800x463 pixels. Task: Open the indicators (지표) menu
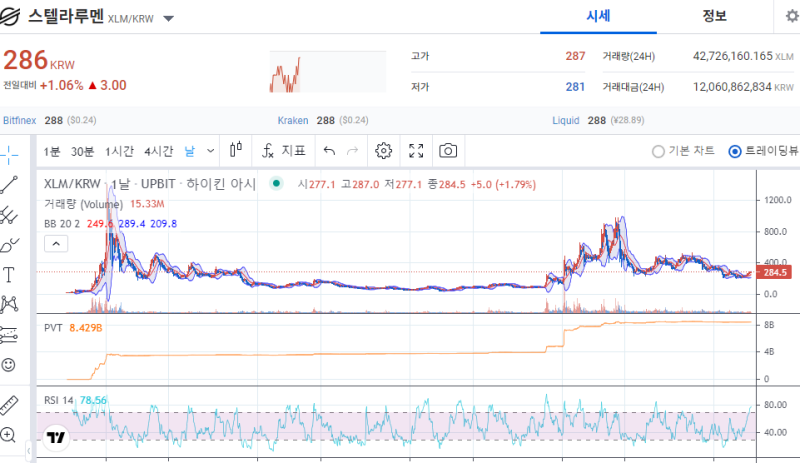[x=284, y=151]
